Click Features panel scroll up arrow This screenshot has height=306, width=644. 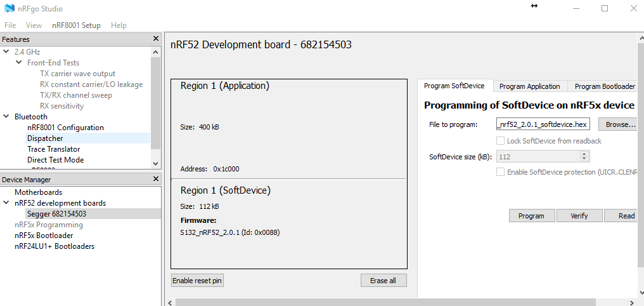pyautogui.click(x=156, y=52)
